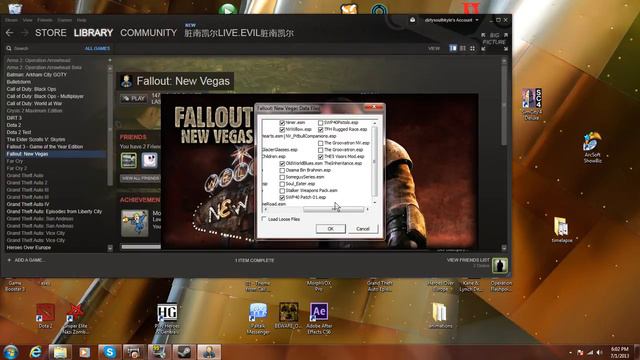Screen dimensions: 640x360
Task: Click the library list scrollbar down arrow
Action: click(110, 248)
